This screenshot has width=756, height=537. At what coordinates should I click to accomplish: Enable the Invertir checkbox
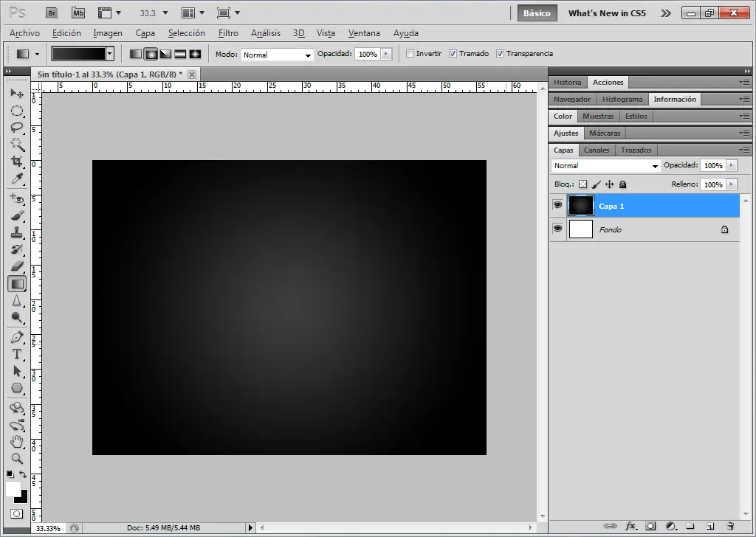(x=410, y=53)
